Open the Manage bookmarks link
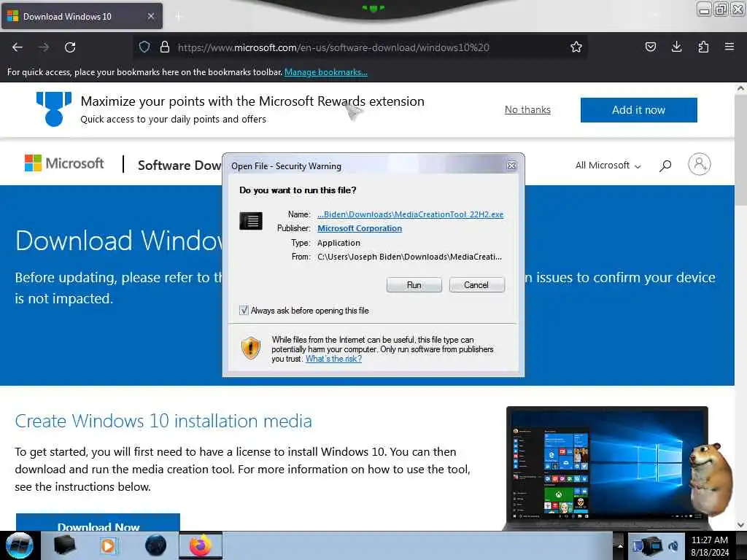747x560 pixels. click(326, 72)
